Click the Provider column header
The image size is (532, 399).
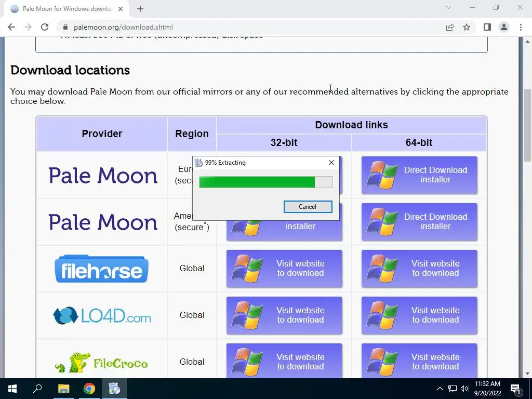click(102, 134)
